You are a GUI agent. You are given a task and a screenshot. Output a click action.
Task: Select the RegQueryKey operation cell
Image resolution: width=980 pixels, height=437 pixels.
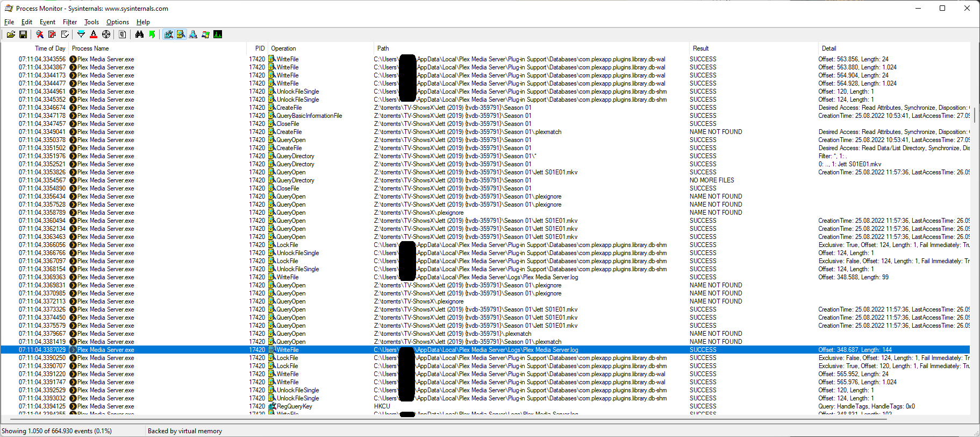(294, 406)
